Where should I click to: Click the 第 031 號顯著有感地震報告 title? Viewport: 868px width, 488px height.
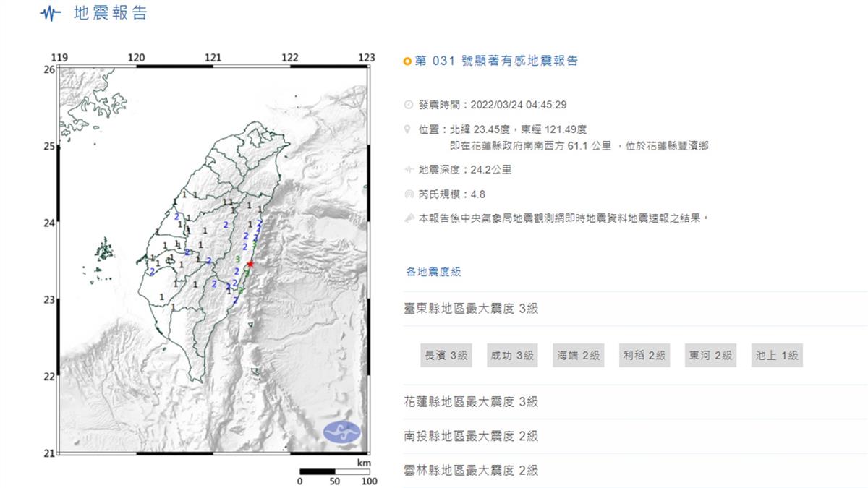coord(496,61)
